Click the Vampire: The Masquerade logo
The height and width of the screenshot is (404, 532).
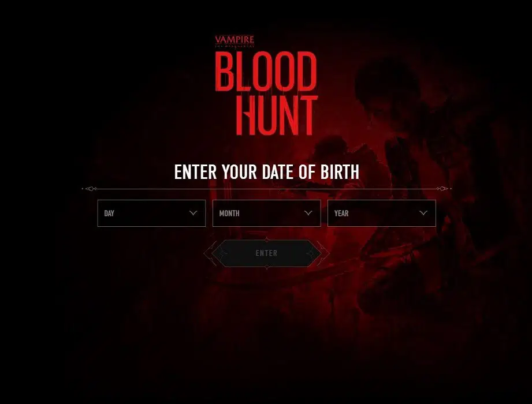coord(235,41)
